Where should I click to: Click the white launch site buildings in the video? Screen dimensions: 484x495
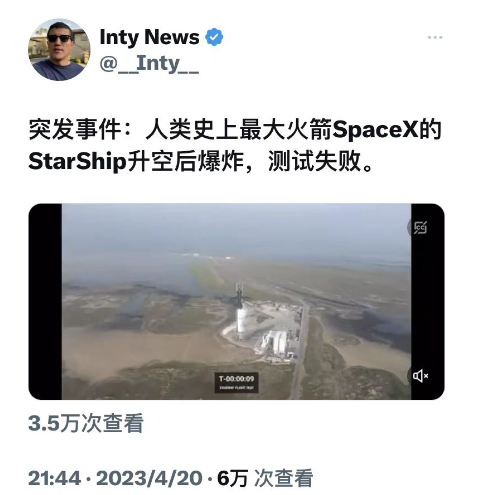point(277,342)
